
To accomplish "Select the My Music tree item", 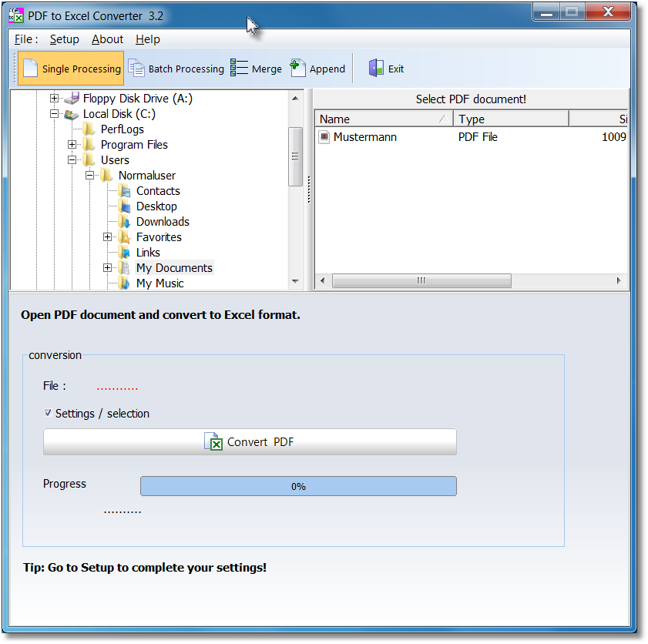I will point(160,283).
